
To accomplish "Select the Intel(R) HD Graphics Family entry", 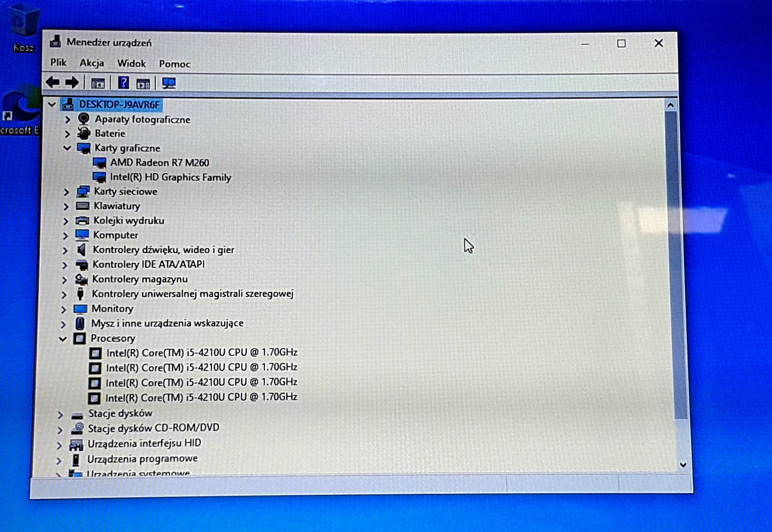I will 170,177.
